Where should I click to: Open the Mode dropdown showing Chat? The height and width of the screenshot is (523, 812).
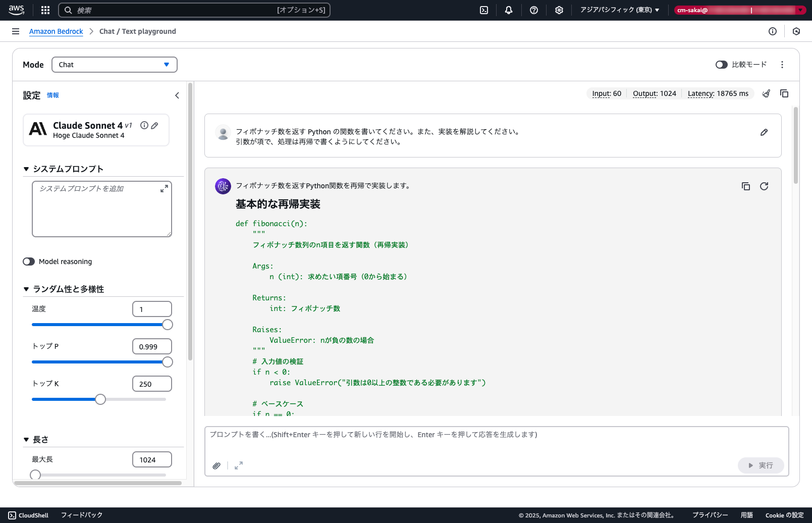(115, 65)
